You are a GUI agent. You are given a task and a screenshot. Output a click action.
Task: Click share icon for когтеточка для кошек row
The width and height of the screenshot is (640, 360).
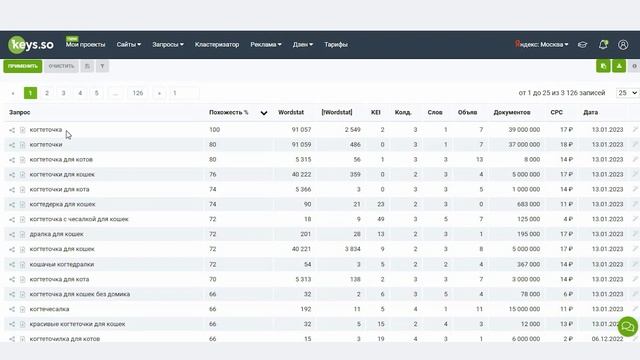12,249
